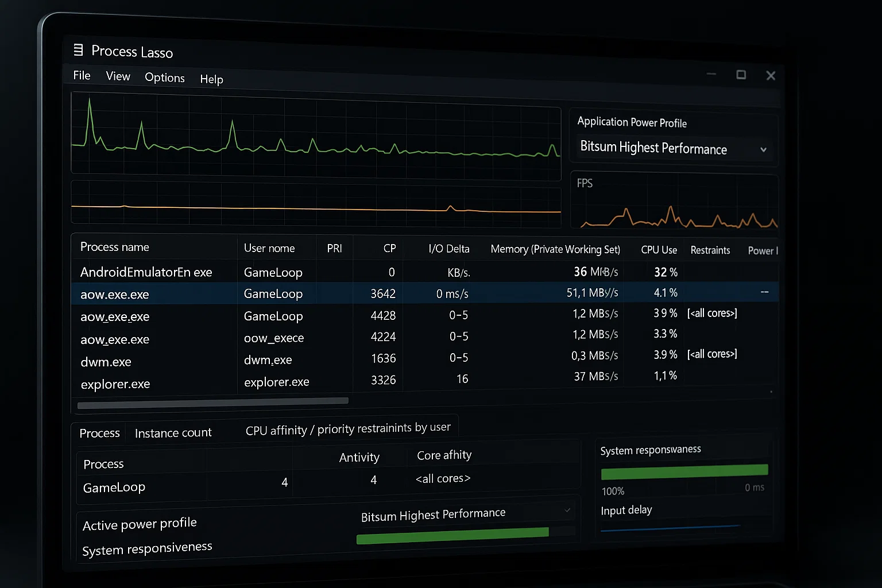Sort by the CPU Use column header
This screenshot has height=588, width=882.
[x=659, y=250]
